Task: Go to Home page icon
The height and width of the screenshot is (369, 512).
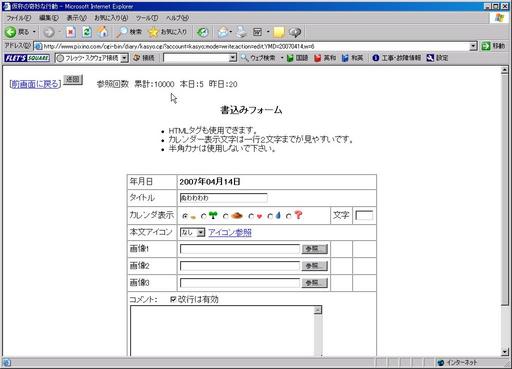Action: pos(103,32)
